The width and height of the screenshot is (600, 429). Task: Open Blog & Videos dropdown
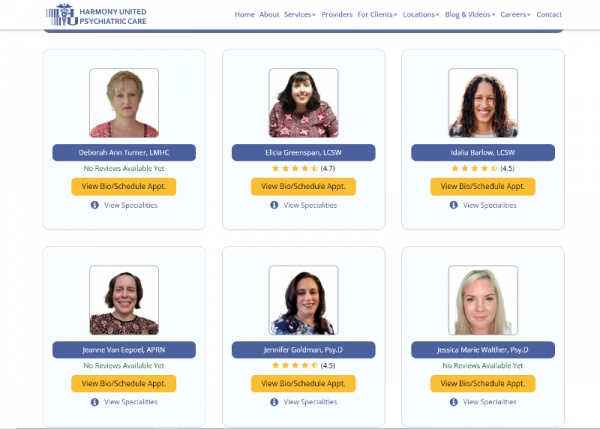coord(470,15)
